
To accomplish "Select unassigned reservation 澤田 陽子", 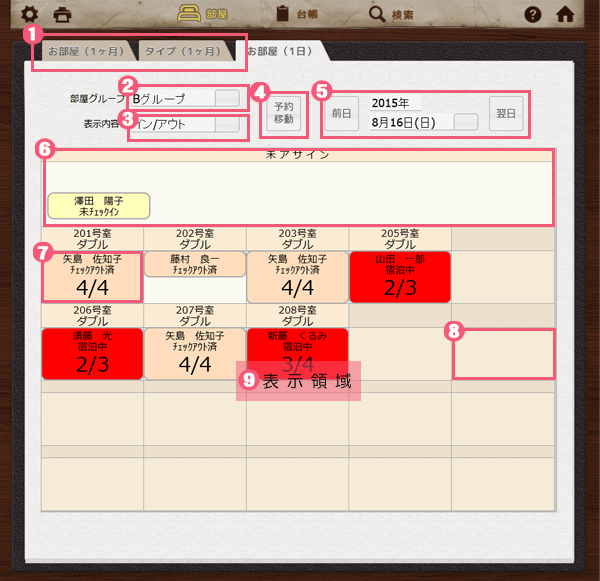I will pos(98,206).
